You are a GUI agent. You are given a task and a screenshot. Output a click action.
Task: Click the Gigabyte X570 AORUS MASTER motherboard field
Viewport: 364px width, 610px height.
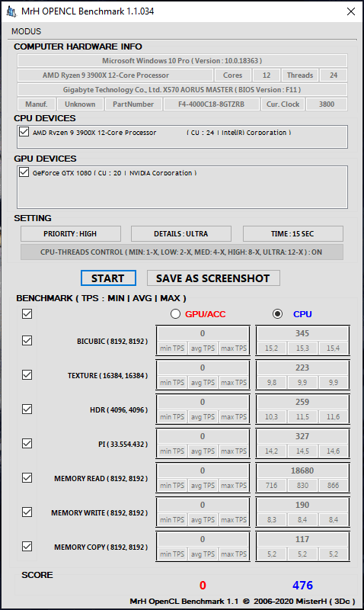pyautogui.click(x=182, y=89)
